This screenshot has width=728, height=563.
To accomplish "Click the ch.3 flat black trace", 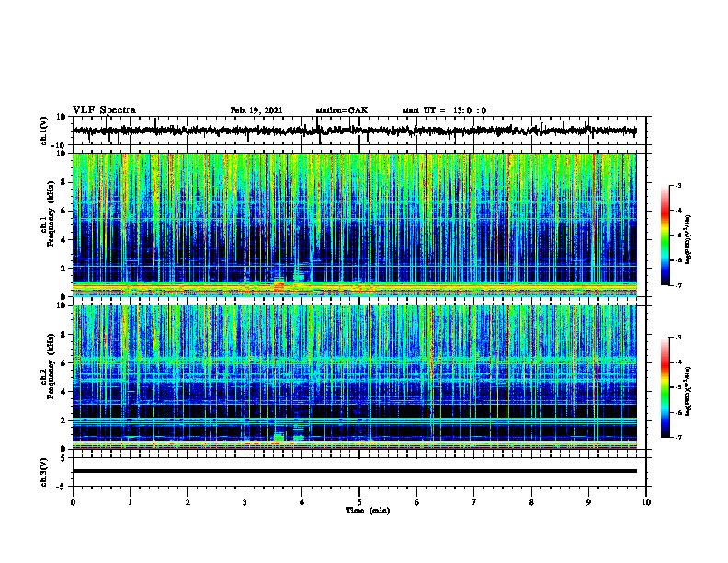I will click(354, 471).
